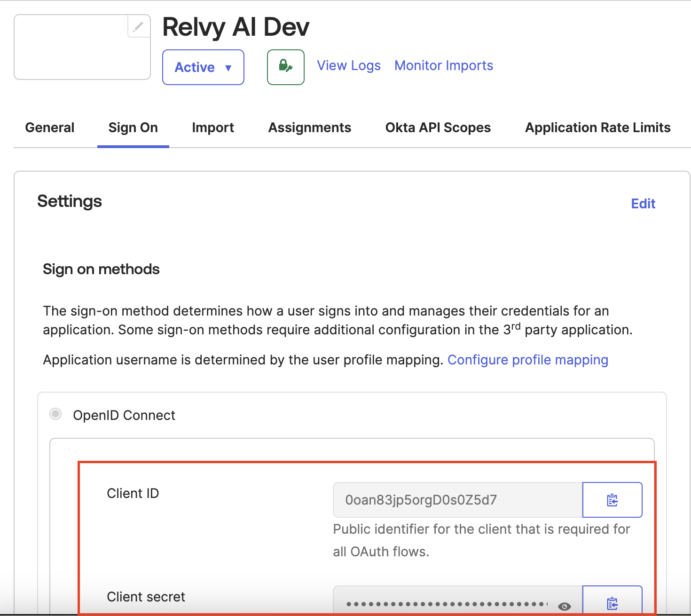Screen dimensions: 691x616
Task: Open Configure profile mapping link
Action: [x=528, y=360]
